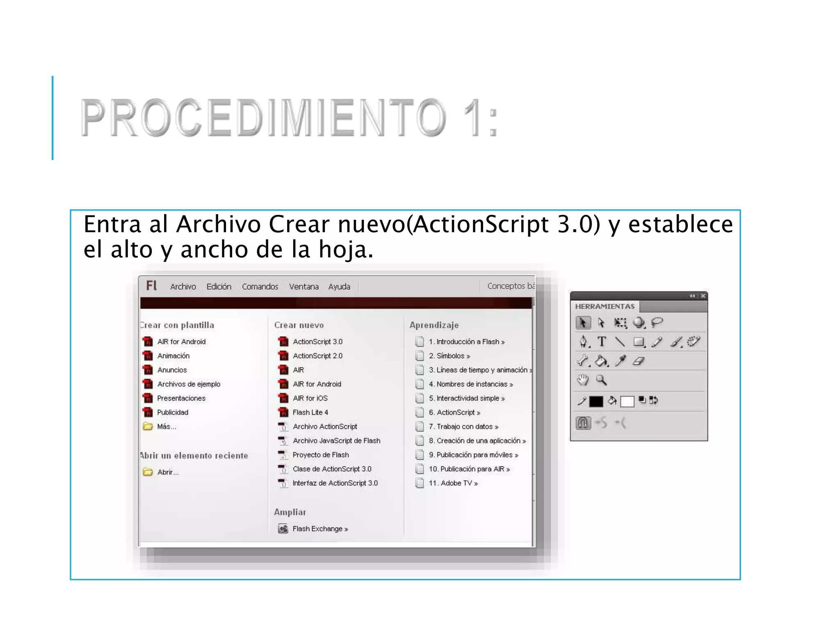Open the Conceptos básicos workspace dropdown
Viewport: 840px width, 630px height.
511,286
